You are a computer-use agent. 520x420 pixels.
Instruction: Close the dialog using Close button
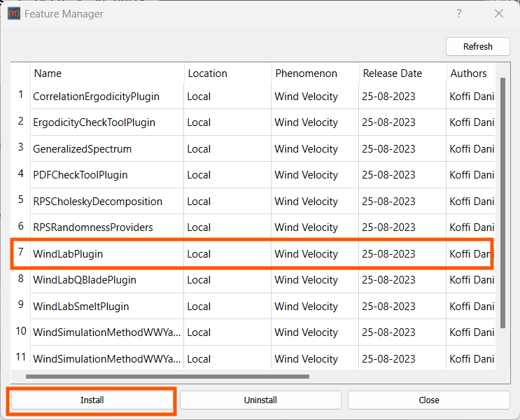tap(428, 400)
